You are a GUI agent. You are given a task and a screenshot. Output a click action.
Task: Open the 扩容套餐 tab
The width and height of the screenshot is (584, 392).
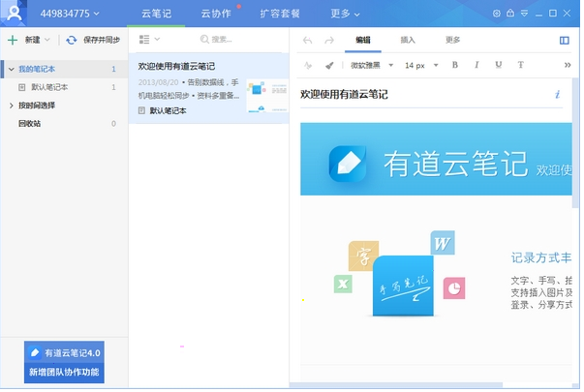[280, 14]
